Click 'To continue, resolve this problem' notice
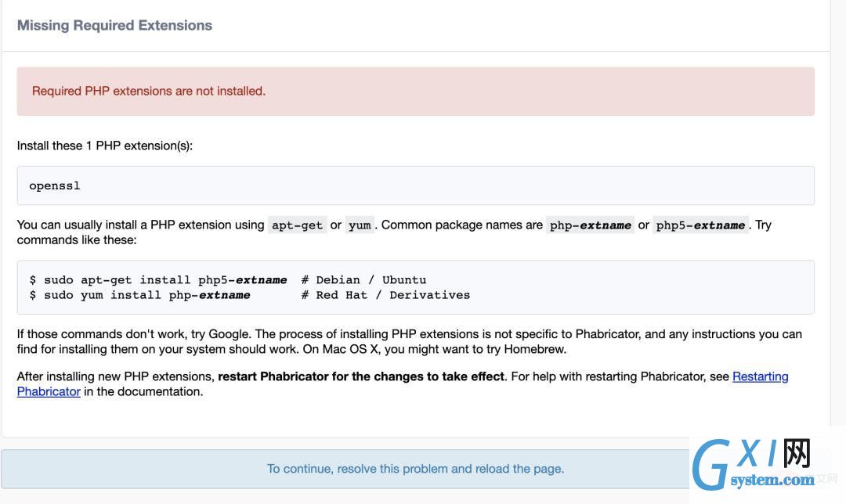The width and height of the screenshot is (846, 504). point(415,469)
